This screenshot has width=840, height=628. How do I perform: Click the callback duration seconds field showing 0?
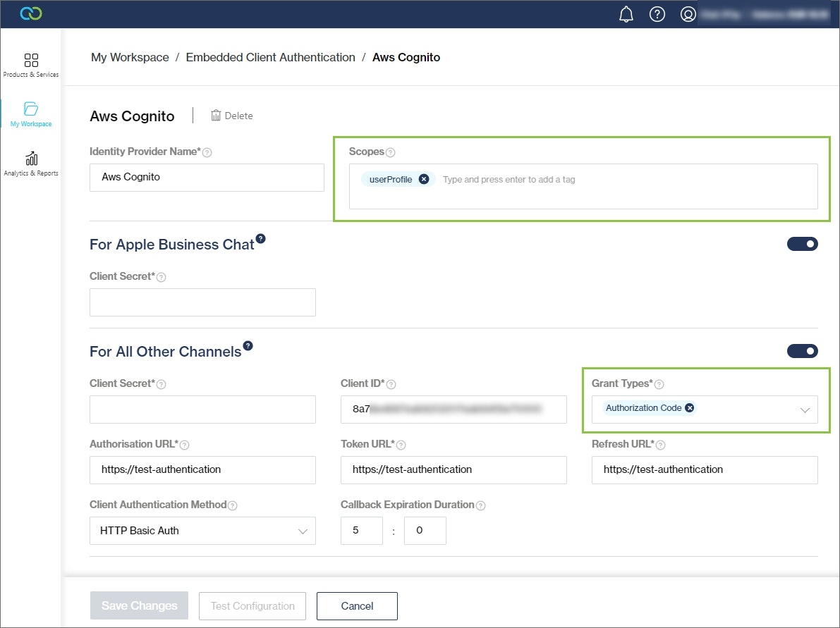coord(425,531)
